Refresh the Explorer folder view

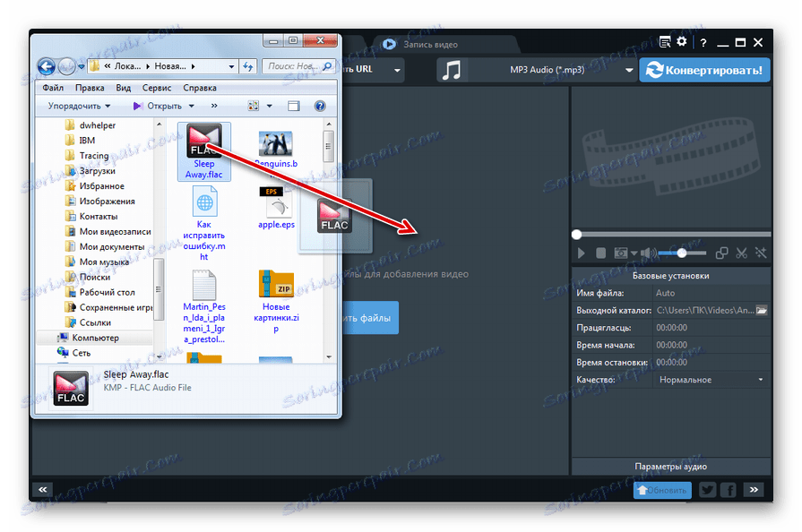click(248, 66)
